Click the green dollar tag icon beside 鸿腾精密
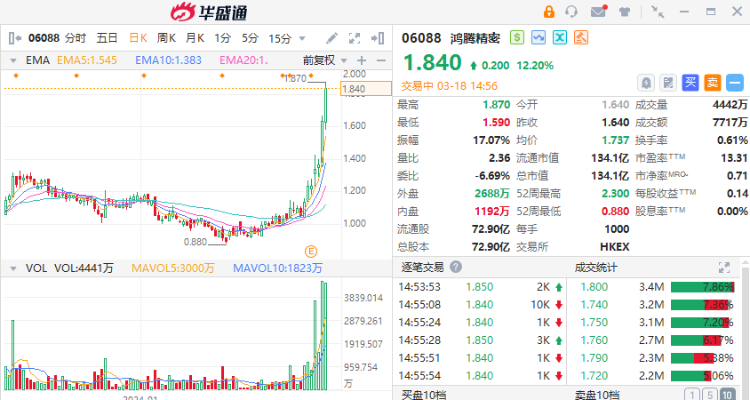 point(517,37)
